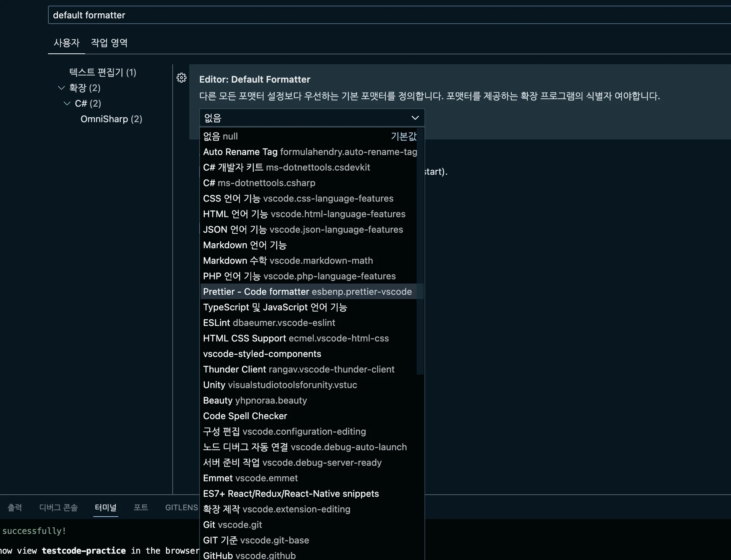Open the 출력 panel tab

point(15,507)
